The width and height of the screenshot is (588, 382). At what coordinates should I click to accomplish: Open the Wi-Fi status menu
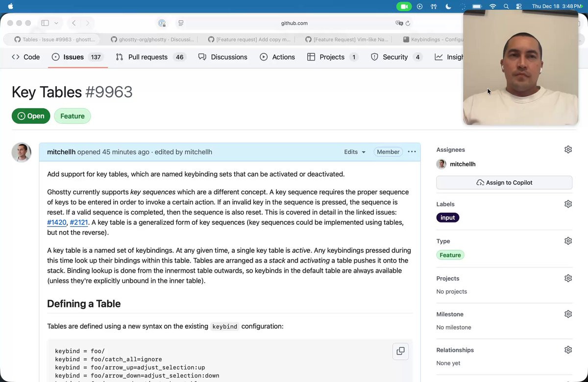(x=492, y=6)
